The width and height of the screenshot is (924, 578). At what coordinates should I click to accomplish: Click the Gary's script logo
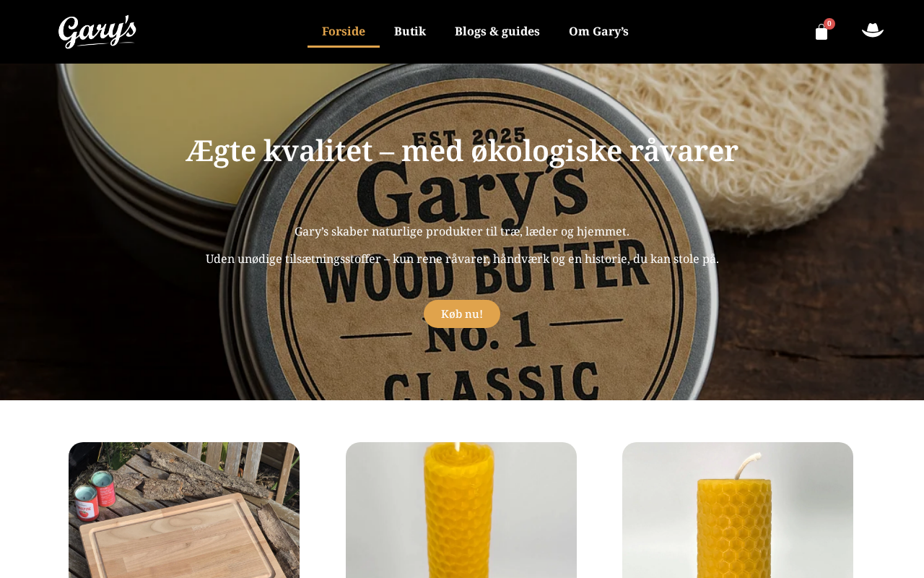click(97, 32)
